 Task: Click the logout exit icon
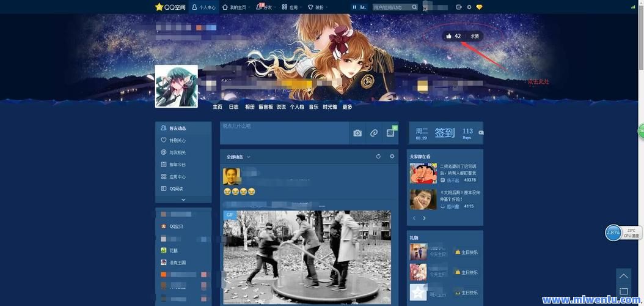[x=459, y=7]
